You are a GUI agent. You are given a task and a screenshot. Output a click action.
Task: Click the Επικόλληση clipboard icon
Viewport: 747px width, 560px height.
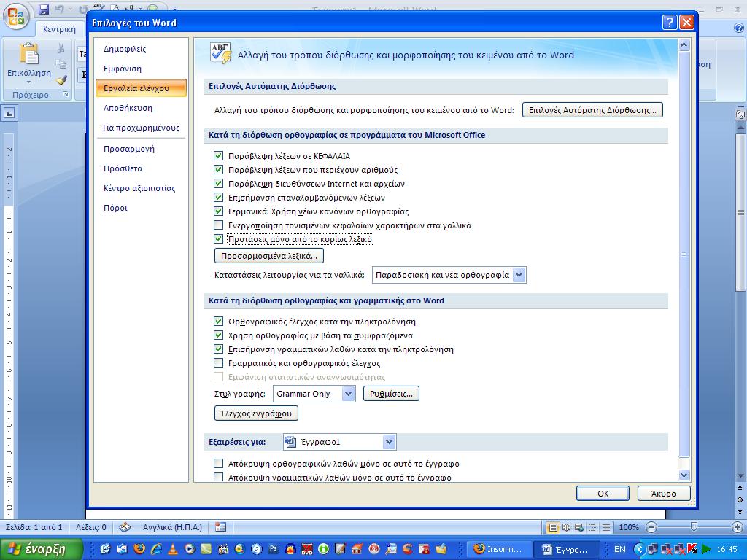(x=28, y=53)
